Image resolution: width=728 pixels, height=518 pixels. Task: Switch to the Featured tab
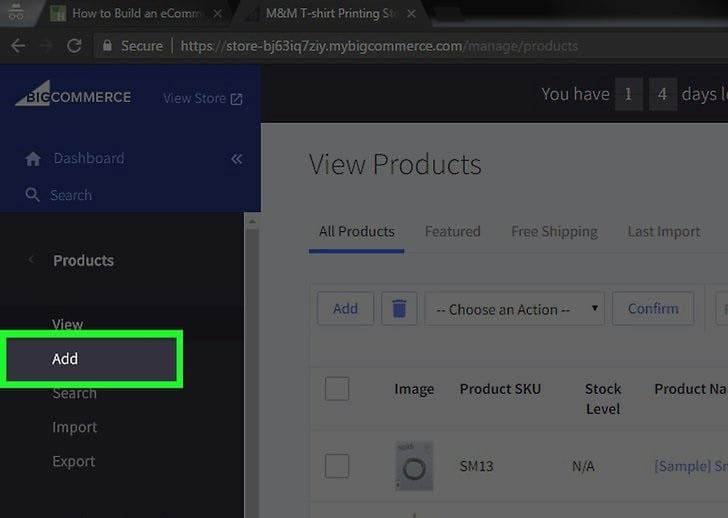coord(453,231)
